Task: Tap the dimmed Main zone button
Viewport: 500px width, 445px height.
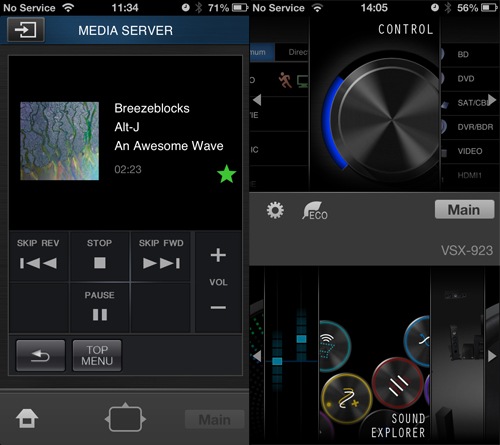Action: (215, 419)
